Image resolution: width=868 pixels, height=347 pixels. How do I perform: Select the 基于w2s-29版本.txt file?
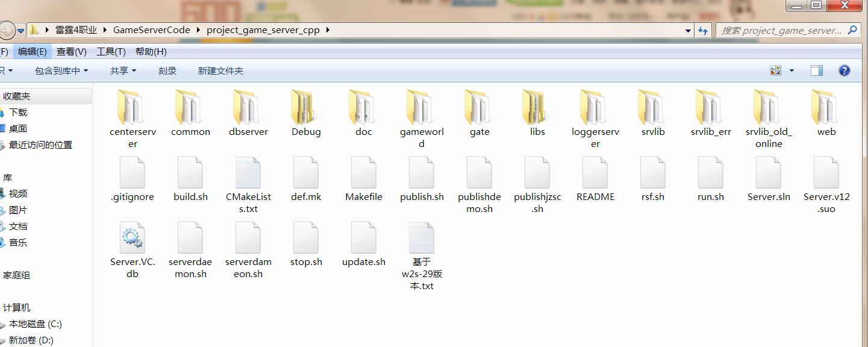[x=422, y=238]
